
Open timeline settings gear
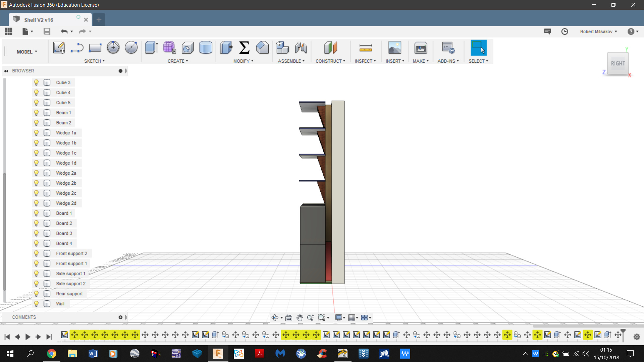tap(637, 337)
